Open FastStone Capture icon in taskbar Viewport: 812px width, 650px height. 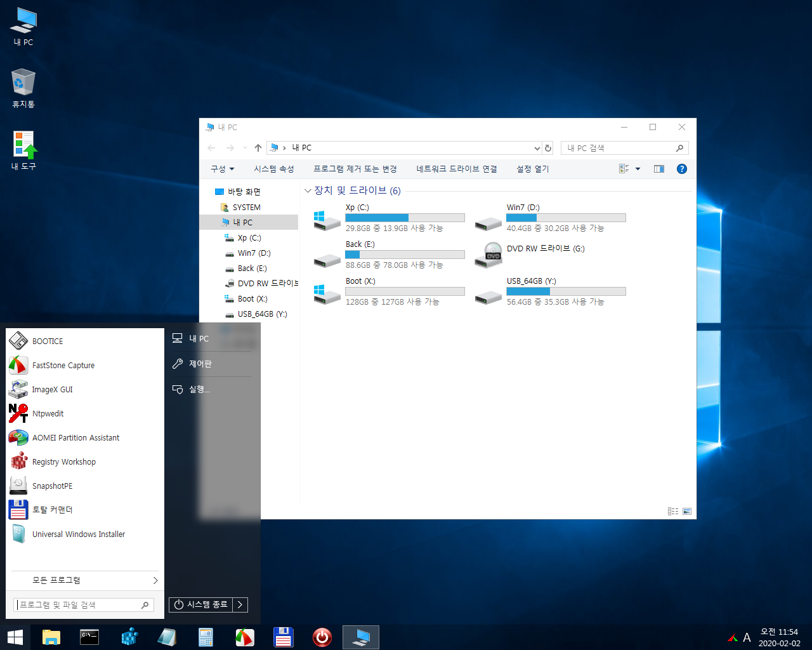244,637
